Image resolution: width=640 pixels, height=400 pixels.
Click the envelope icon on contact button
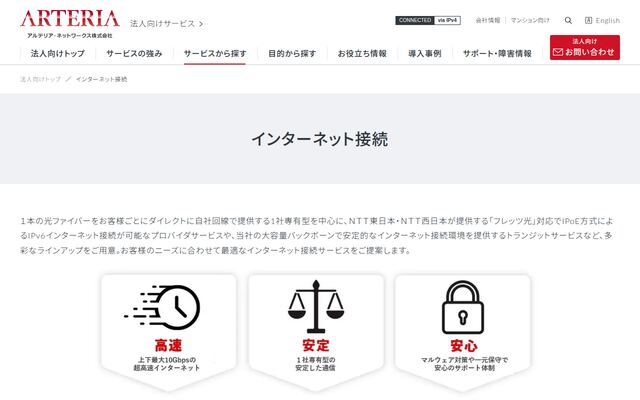point(558,52)
